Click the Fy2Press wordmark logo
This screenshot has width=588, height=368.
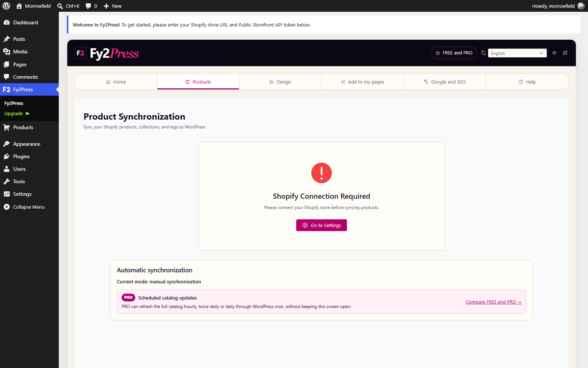pyautogui.click(x=114, y=53)
